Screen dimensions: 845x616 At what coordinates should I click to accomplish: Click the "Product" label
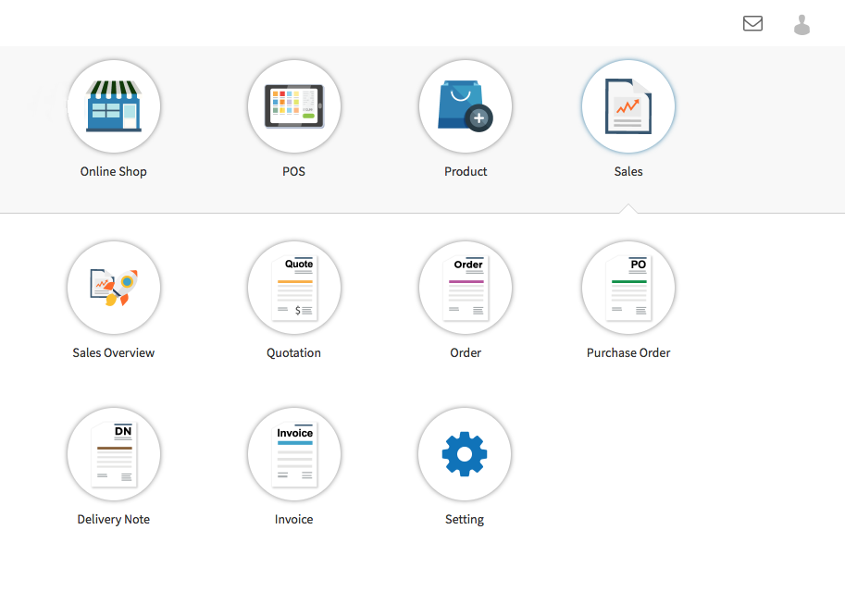(x=466, y=172)
